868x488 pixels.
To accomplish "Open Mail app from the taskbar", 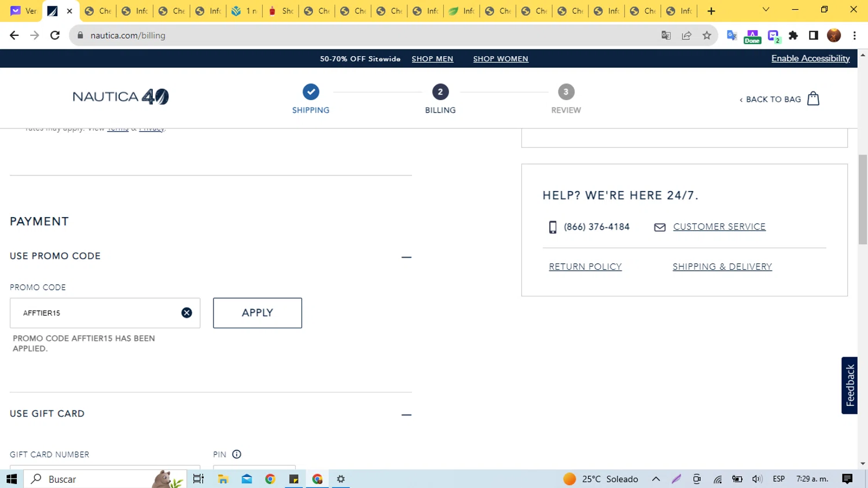I will (247, 479).
